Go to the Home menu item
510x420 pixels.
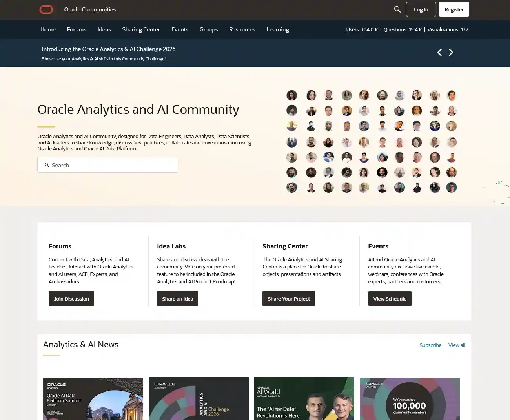tap(48, 29)
